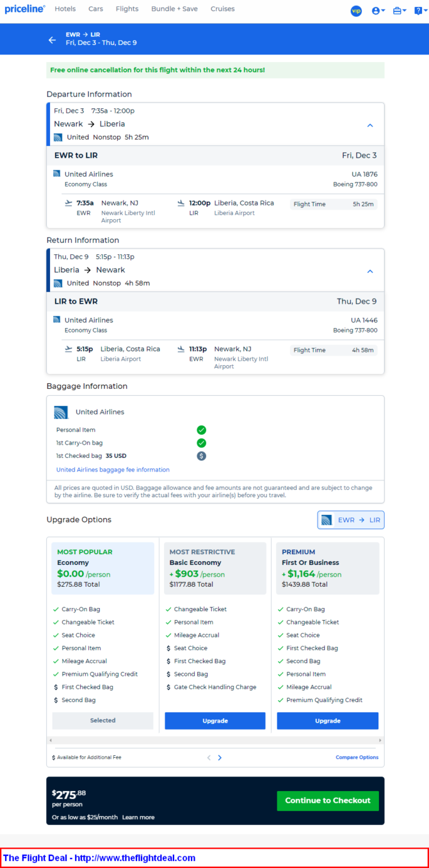Click the back arrow in blue header
The width and height of the screenshot is (429, 868).
click(x=53, y=40)
